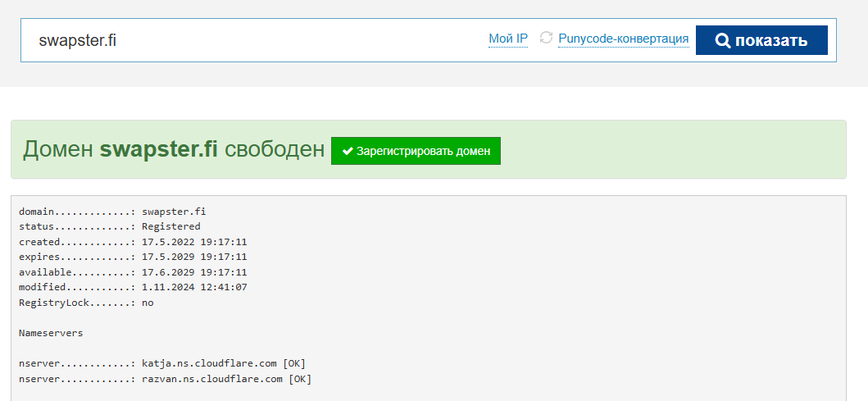The image size is (868, 401).
Task: Select the razvan.ns.cloudflare.com nameserver line
Action: 165,379
